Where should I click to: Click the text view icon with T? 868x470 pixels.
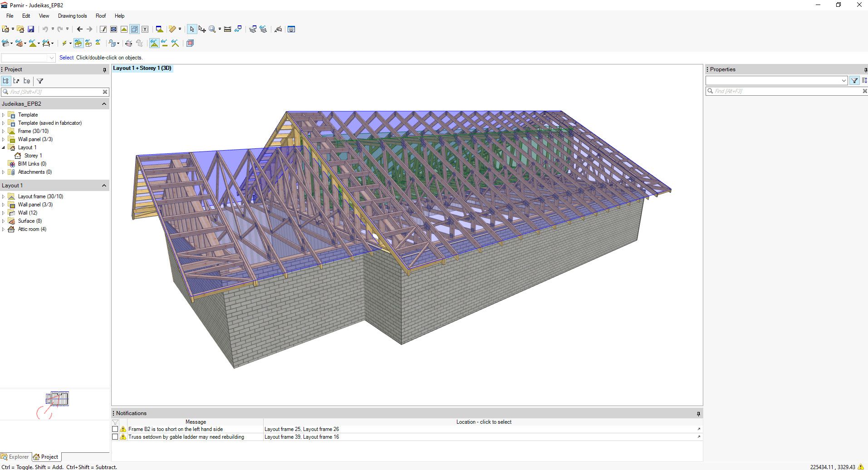pos(145,29)
